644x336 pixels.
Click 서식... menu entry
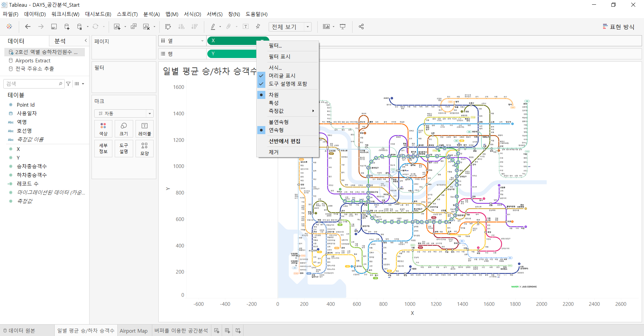coord(287,68)
